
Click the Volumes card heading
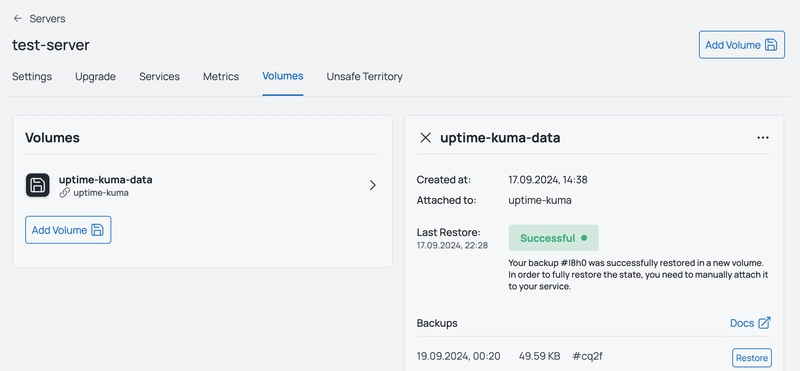tap(53, 138)
